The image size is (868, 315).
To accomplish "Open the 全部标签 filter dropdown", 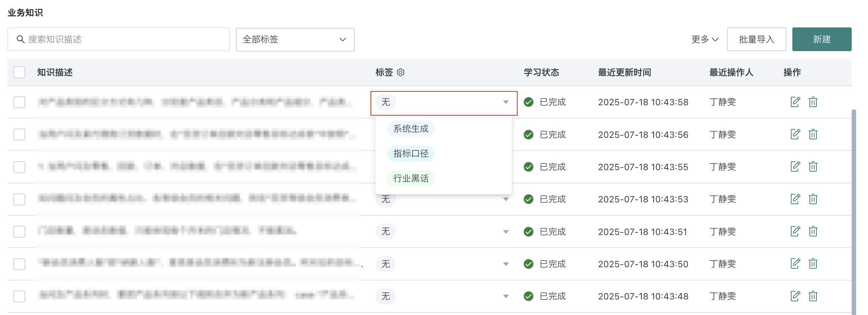I will 295,40.
